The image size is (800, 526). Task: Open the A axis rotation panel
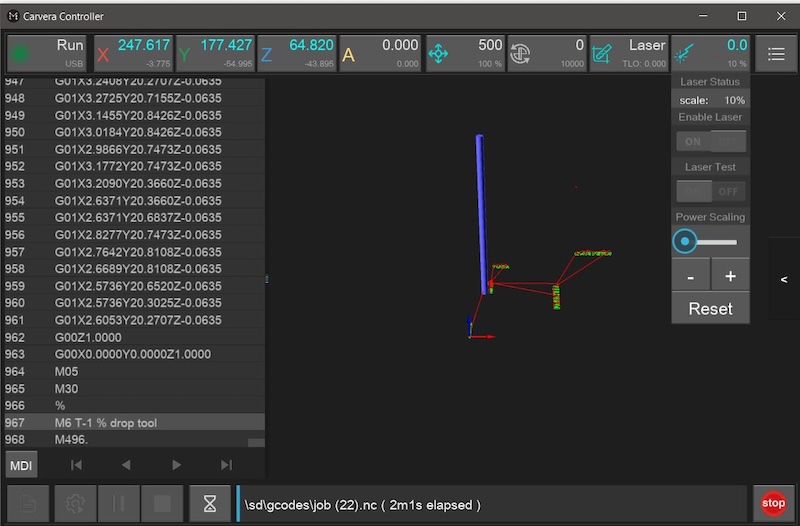click(380, 54)
